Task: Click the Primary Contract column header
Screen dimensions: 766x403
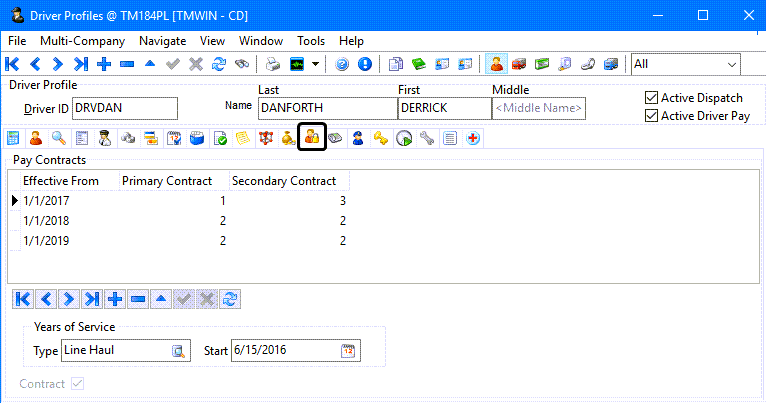Action: click(167, 181)
